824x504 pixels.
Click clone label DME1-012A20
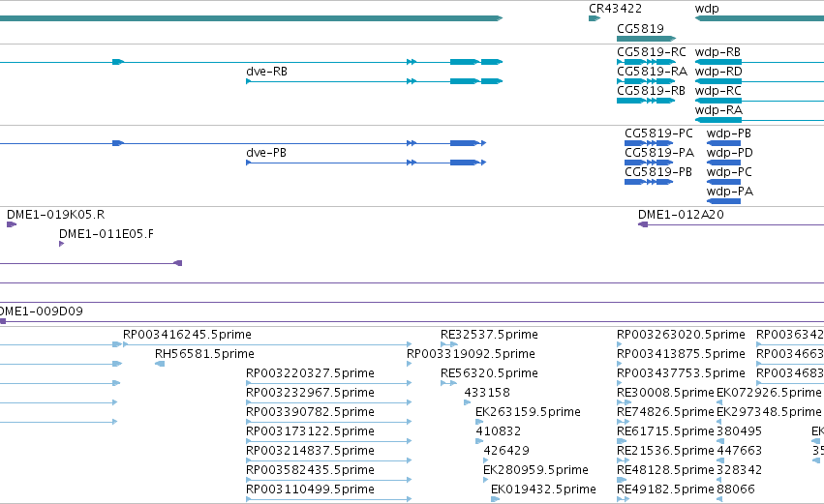[681, 215]
